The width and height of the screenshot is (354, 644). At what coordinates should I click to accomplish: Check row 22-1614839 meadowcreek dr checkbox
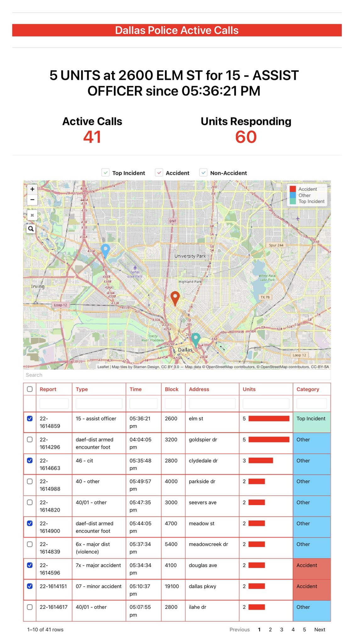[x=30, y=544]
